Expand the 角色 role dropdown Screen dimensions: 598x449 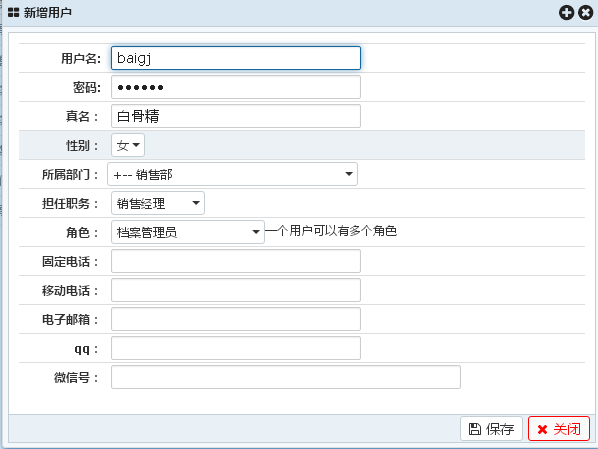tap(188, 232)
